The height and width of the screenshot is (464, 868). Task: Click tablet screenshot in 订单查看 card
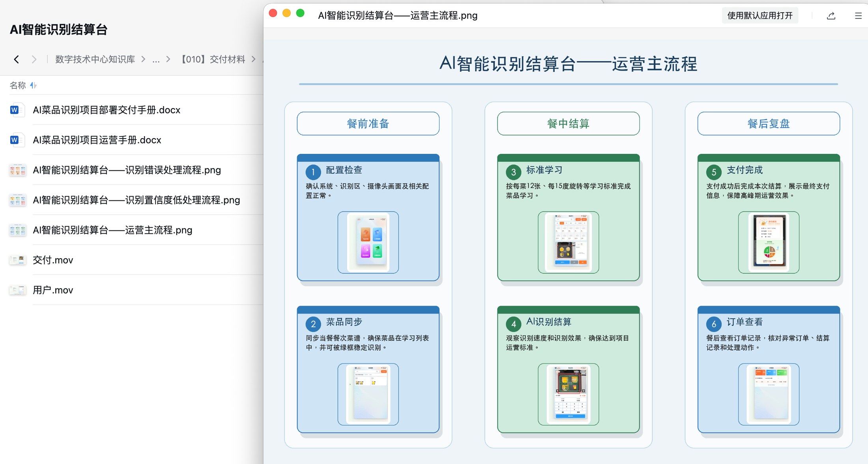coord(769,394)
